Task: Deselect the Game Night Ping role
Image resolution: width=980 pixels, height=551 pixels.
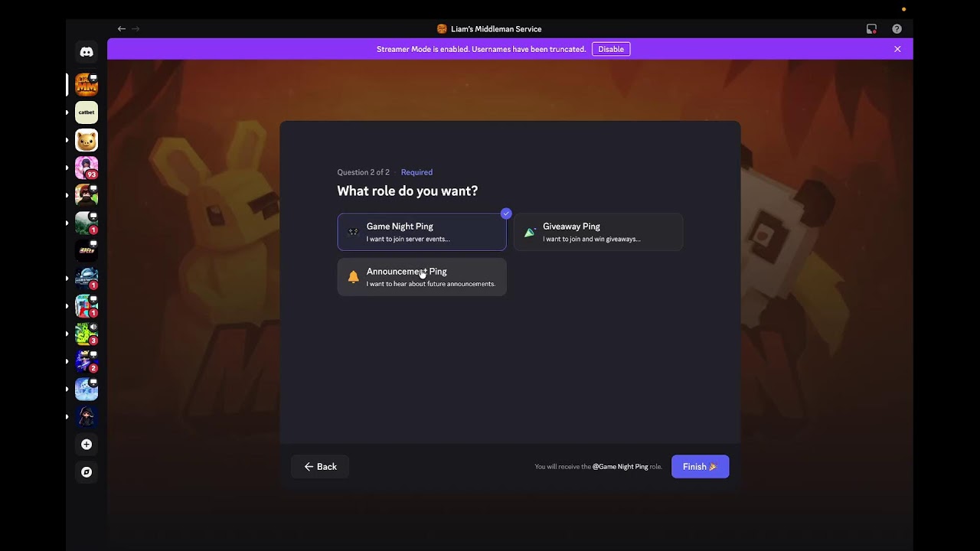Action: point(422,232)
